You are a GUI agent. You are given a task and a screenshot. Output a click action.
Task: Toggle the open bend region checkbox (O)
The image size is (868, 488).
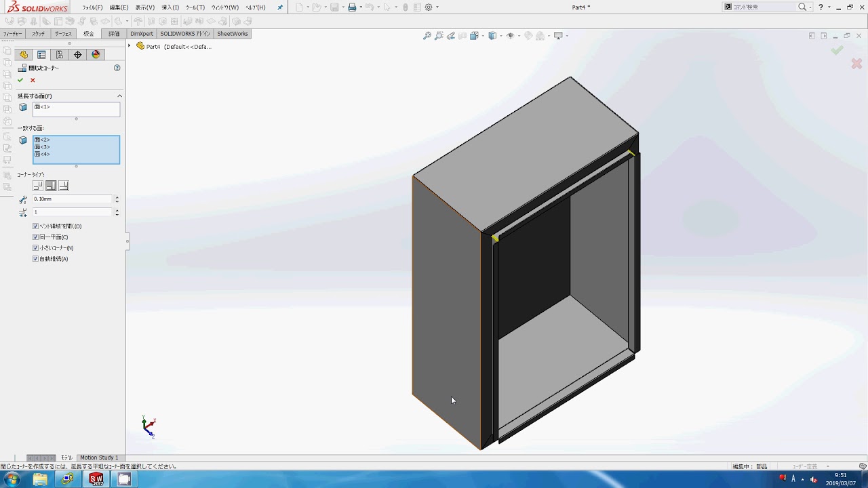pos(35,226)
